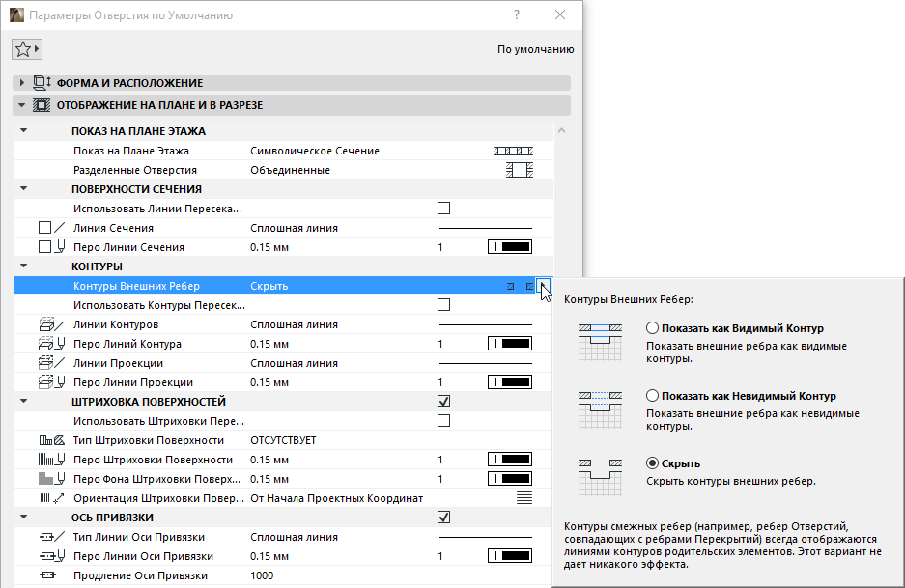The image size is (905, 588).
Task: Click the Символическое Сечение value
Action: coord(315,152)
